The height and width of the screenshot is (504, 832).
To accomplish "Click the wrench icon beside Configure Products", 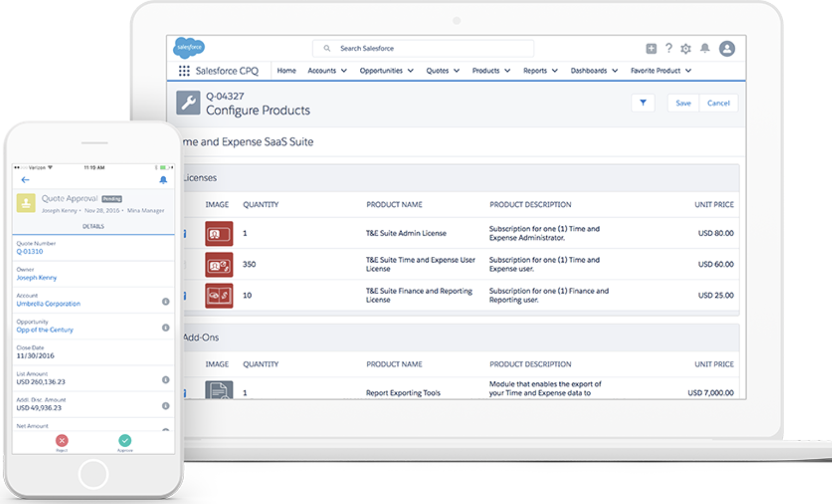I will pyautogui.click(x=188, y=103).
